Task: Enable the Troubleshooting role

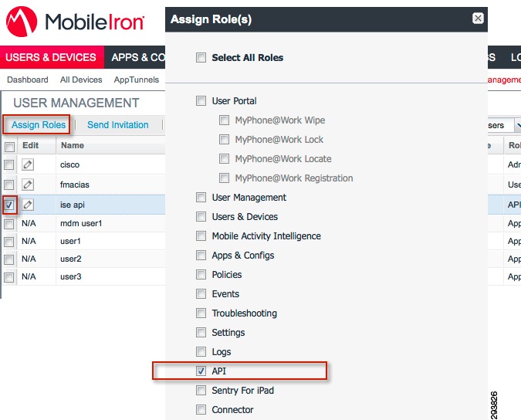Action: pos(201,313)
